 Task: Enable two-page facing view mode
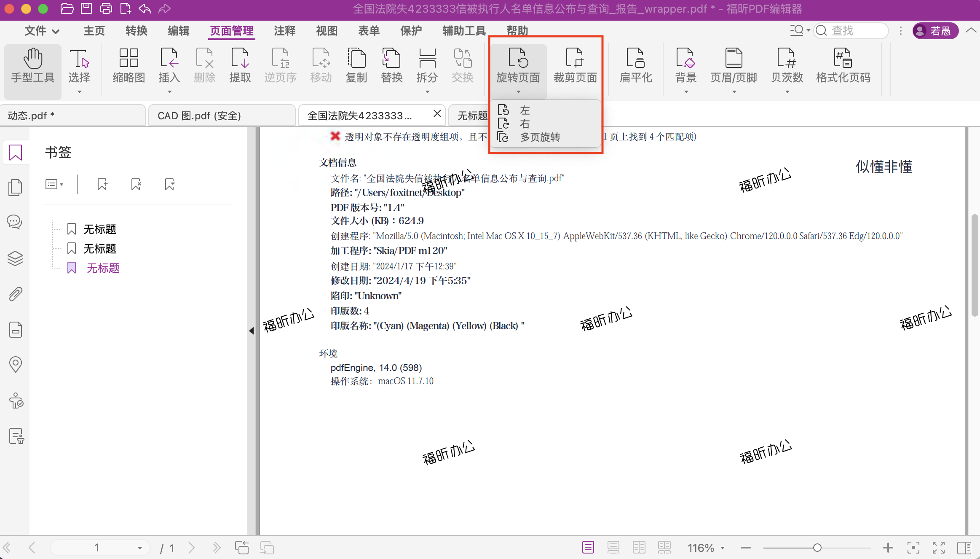pyautogui.click(x=638, y=547)
